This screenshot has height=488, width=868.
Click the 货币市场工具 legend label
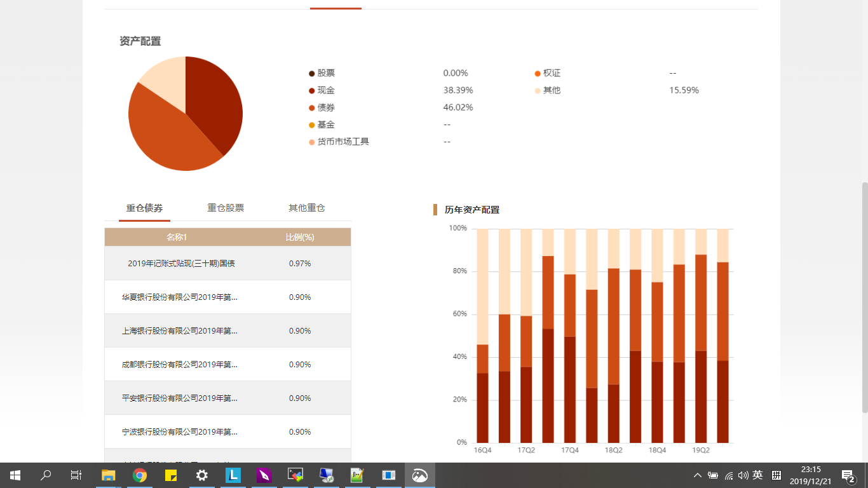tap(343, 142)
